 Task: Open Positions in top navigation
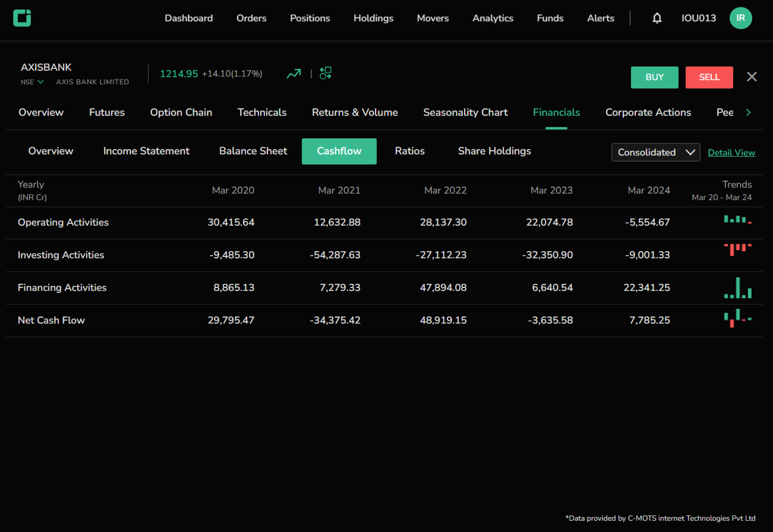[310, 18]
